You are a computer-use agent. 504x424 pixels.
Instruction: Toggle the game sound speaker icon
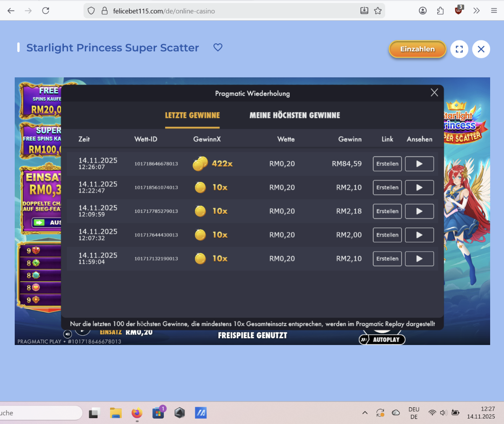[68, 334]
